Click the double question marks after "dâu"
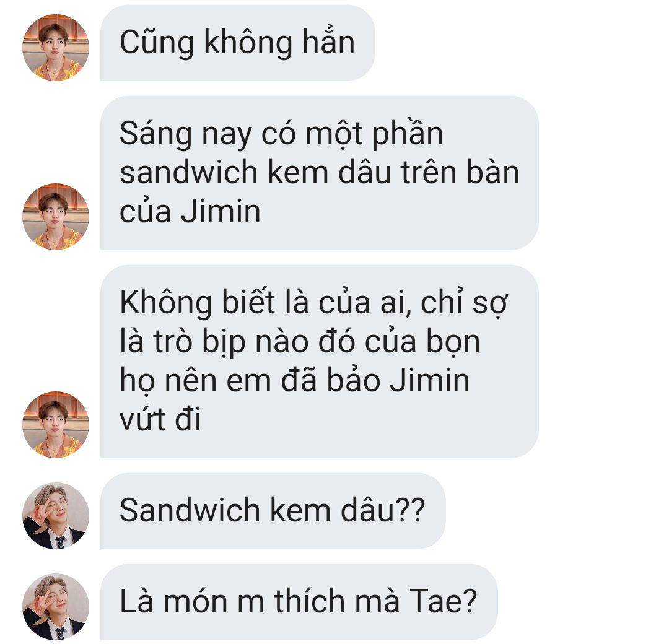669x644 pixels. tap(411, 510)
